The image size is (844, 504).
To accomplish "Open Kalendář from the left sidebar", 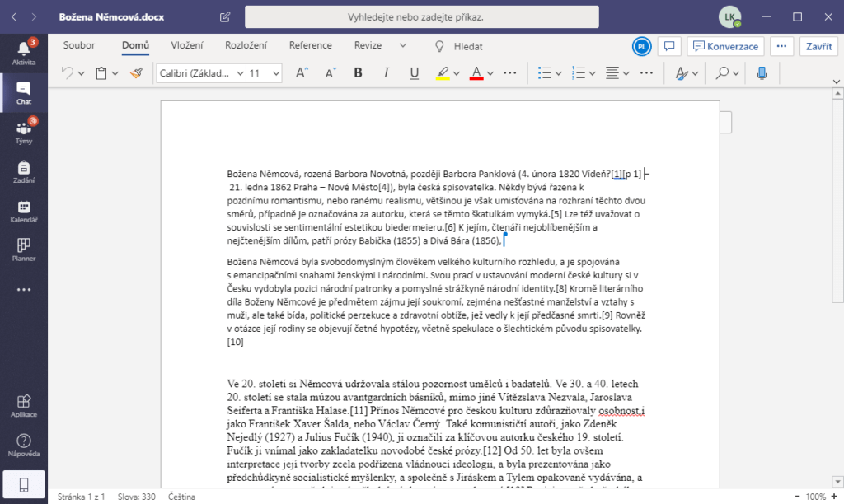I will 24,211.
